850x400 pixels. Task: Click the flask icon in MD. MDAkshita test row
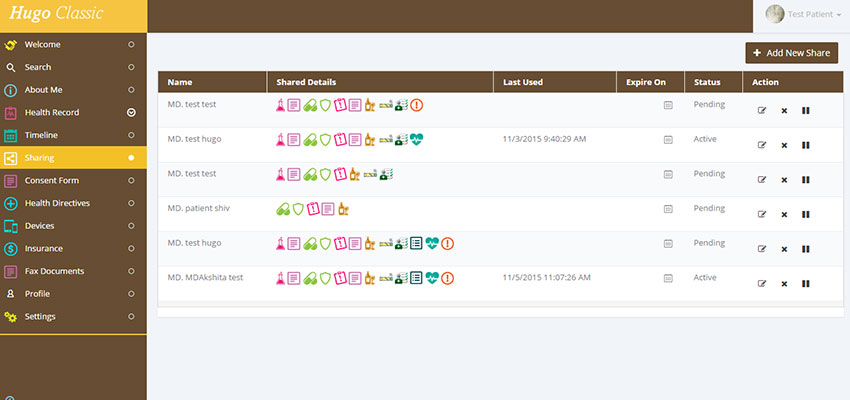[x=280, y=279]
